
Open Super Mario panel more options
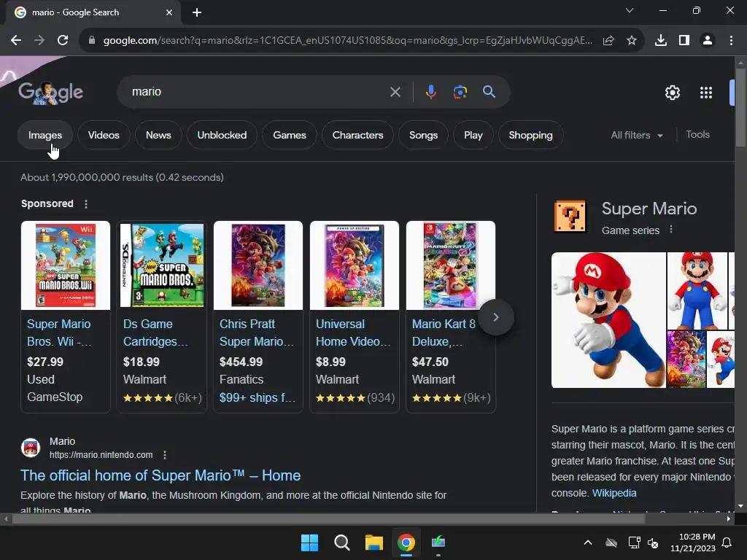[x=671, y=229]
